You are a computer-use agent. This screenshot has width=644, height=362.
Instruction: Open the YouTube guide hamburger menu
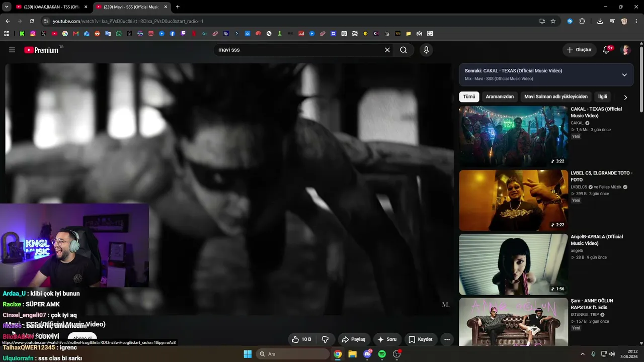coord(12,50)
